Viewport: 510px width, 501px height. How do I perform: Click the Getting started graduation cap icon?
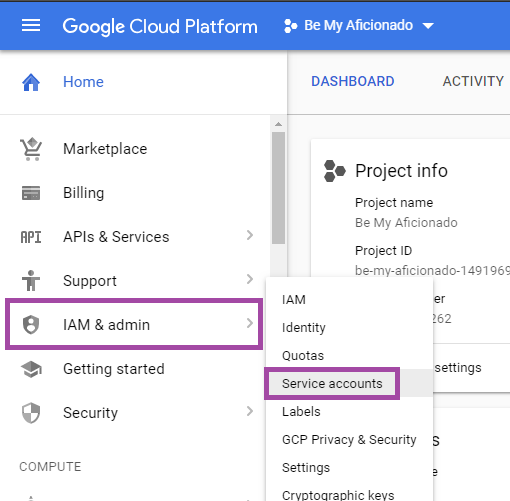(x=31, y=369)
